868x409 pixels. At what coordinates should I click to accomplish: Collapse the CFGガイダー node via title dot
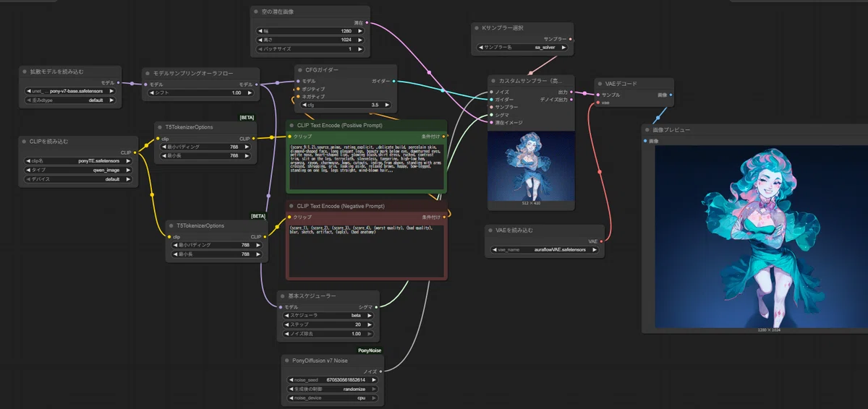[300, 70]
